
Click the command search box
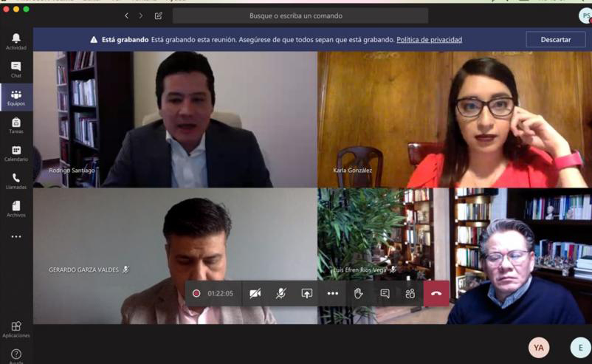click(x=300, y=16)
